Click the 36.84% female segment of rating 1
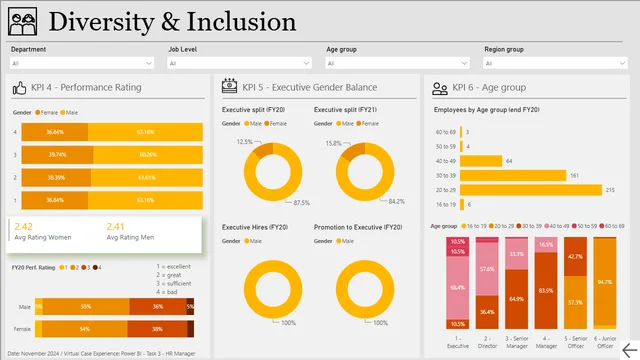The width and height of the screenshot is (640, 360). point(55,200)
